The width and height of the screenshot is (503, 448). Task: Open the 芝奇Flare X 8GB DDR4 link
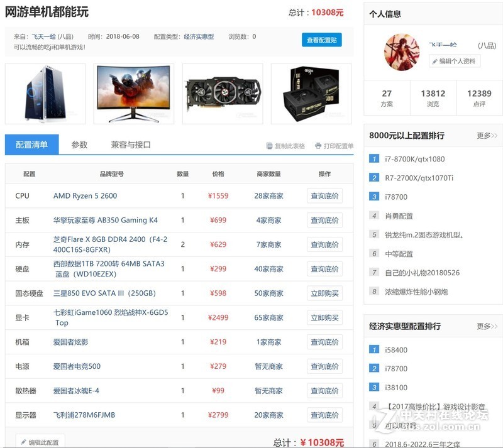[x=110, y=244]
